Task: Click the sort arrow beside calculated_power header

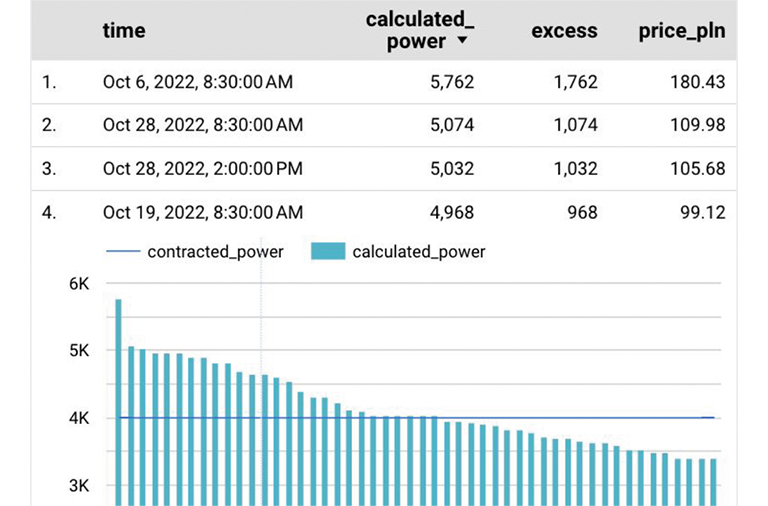Action: tap(462, 42)
